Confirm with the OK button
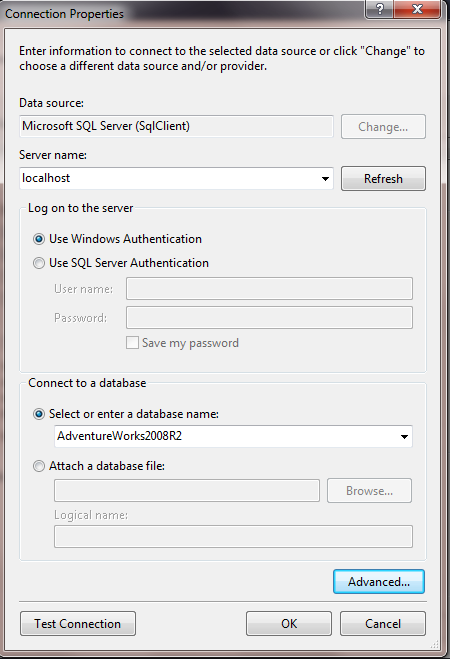Screen dimensions: 450x659 [289, 623]
